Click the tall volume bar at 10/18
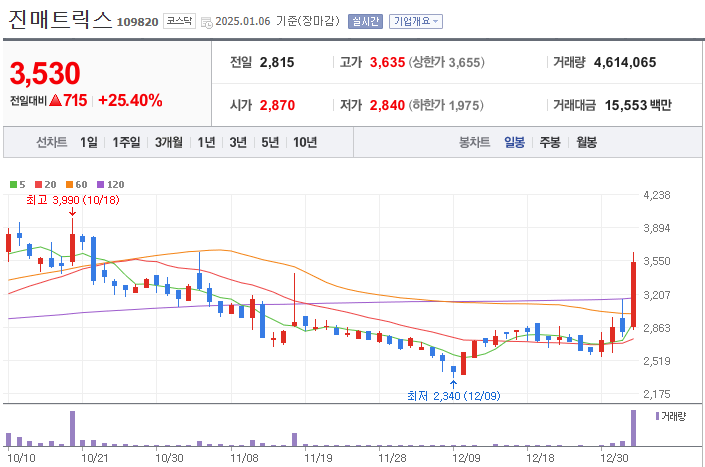Screen dimensions: 705x467 tap(72, 428)
